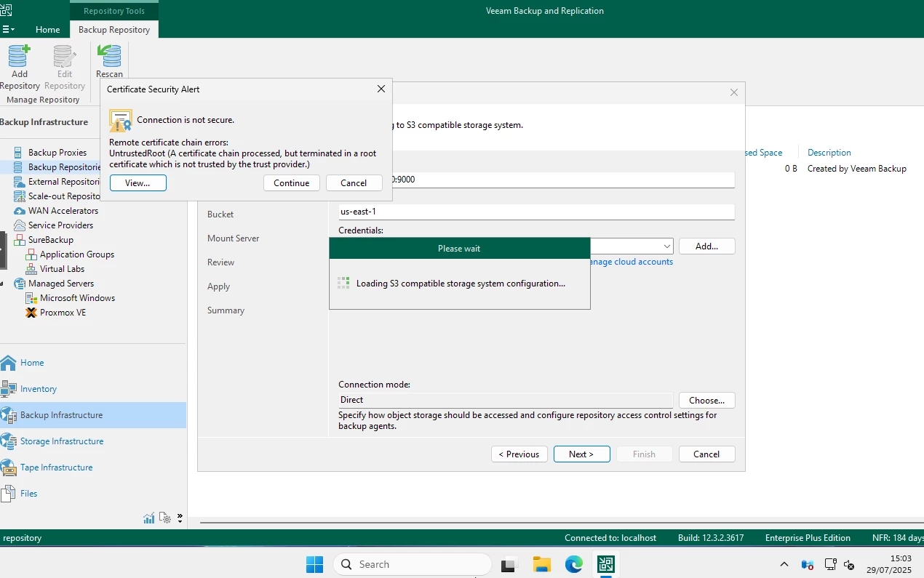
Task: Close the Certificate Security Alert dialog
Action: point(381,89)
